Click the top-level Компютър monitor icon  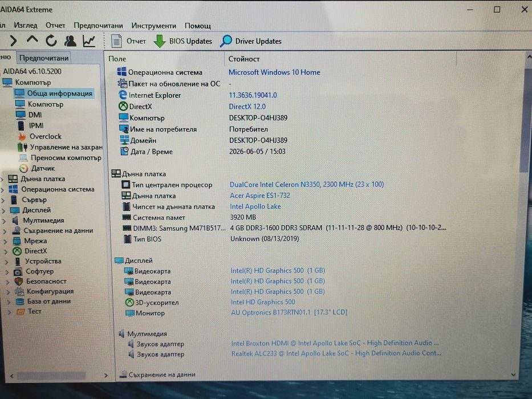(7, 83)
